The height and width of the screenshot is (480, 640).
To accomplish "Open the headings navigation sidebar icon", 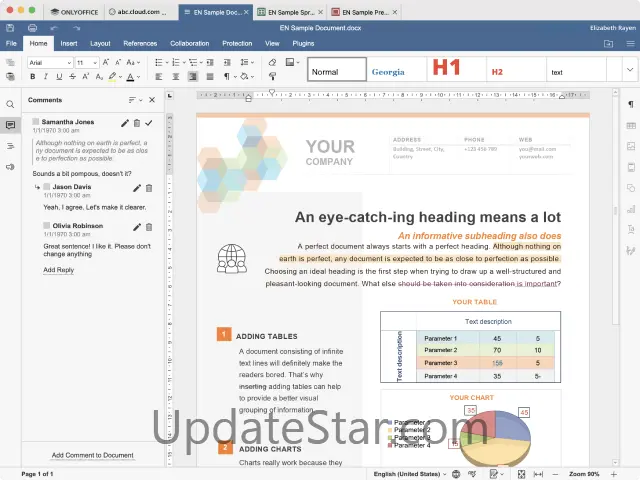I will coord(10,145).
